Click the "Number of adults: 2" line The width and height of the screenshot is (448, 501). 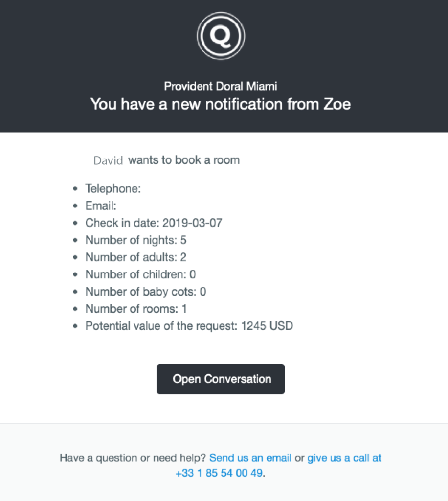pyautogui.click(x=136, y=257)
